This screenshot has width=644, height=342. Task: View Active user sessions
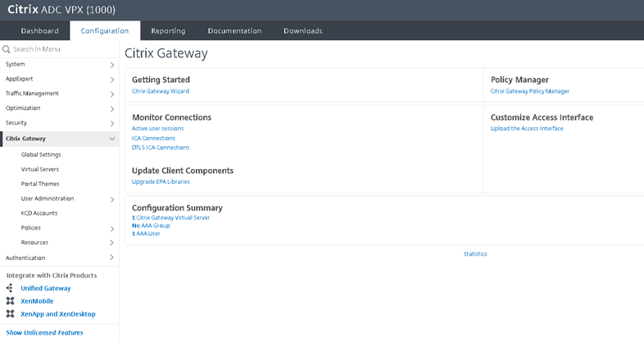[157, 129]
